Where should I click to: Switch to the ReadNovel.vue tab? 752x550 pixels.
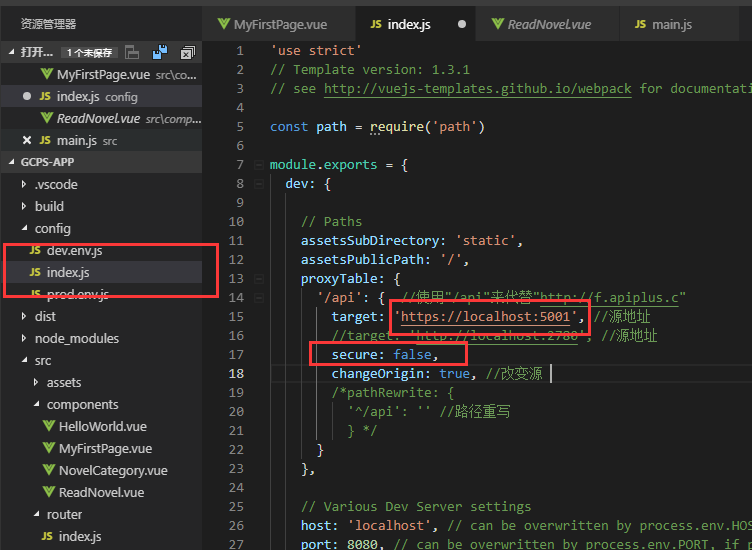[x=542, y=24]
